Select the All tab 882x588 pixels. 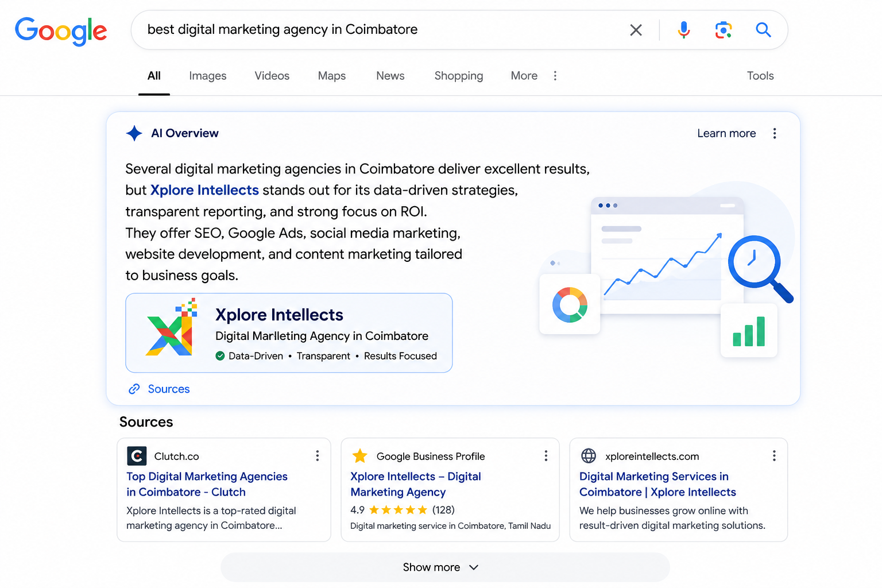[x=154, y=76]
